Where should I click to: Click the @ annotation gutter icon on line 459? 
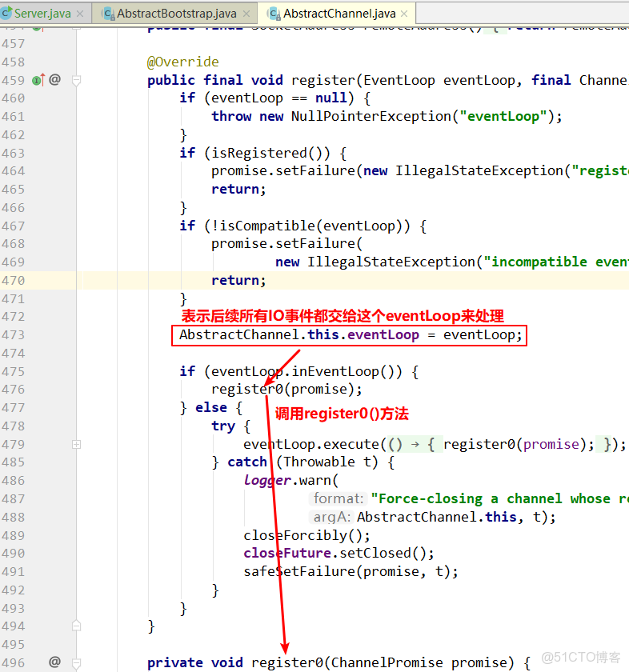[x=54, y=80]
